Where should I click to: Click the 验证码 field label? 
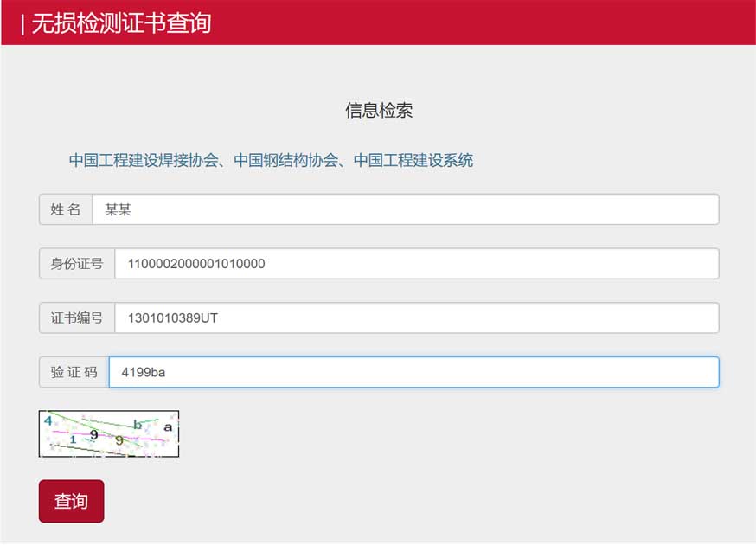coord(74,372)
